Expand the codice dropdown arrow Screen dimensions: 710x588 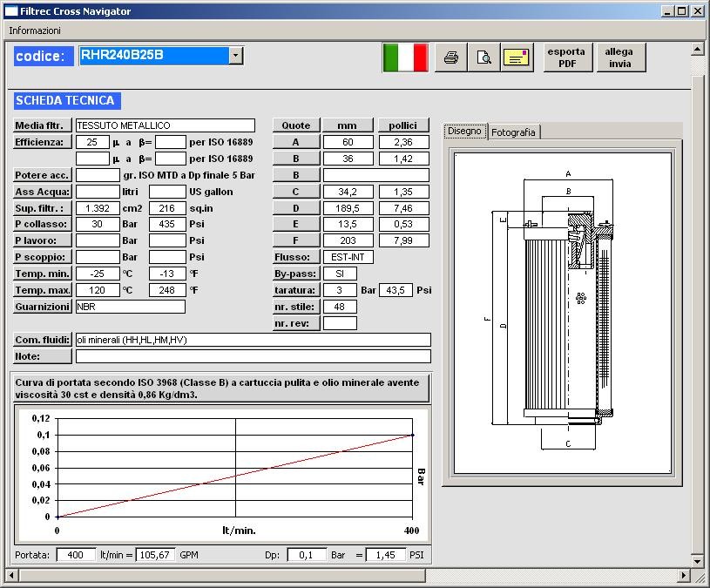(x=235, y=56)
